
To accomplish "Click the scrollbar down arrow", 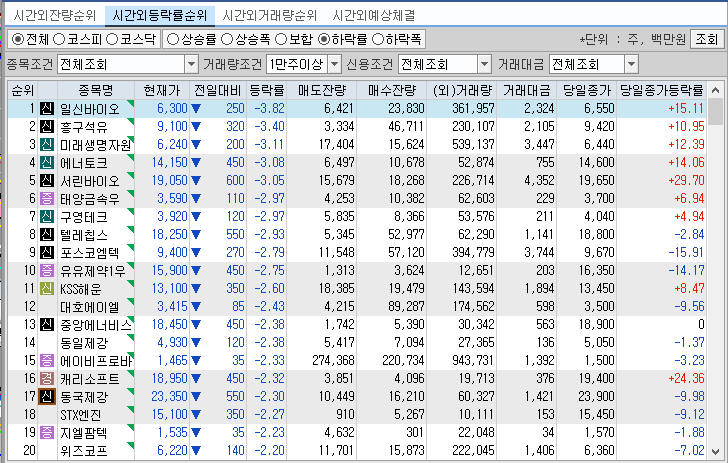I will 715,452.
